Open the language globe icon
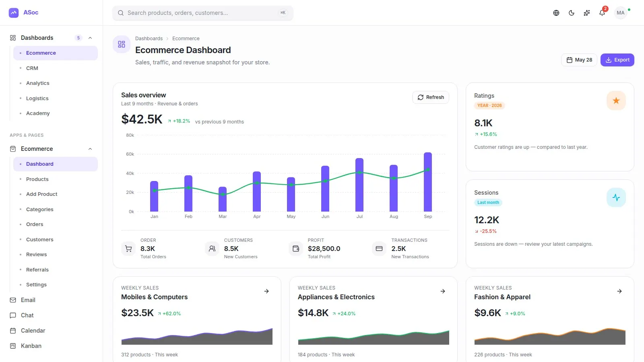The image size is (644, 362). pyautogui.click(x=556, y=13)
